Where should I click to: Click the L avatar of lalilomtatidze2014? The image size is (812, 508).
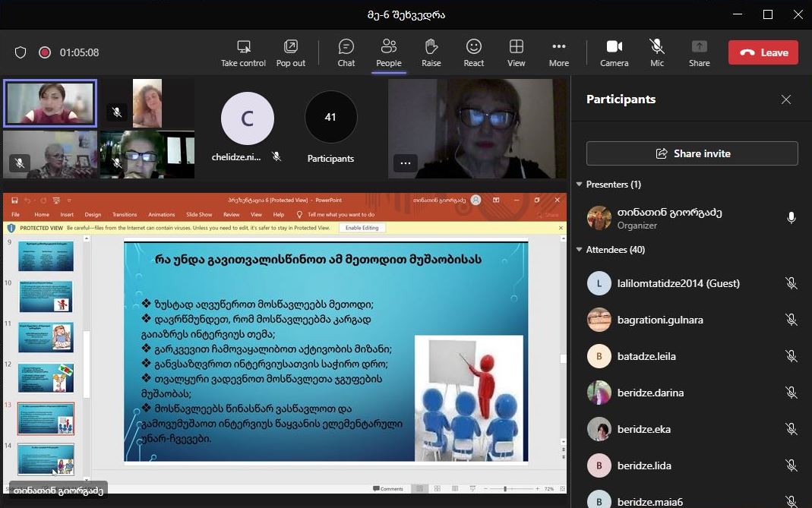pos(599,283)
